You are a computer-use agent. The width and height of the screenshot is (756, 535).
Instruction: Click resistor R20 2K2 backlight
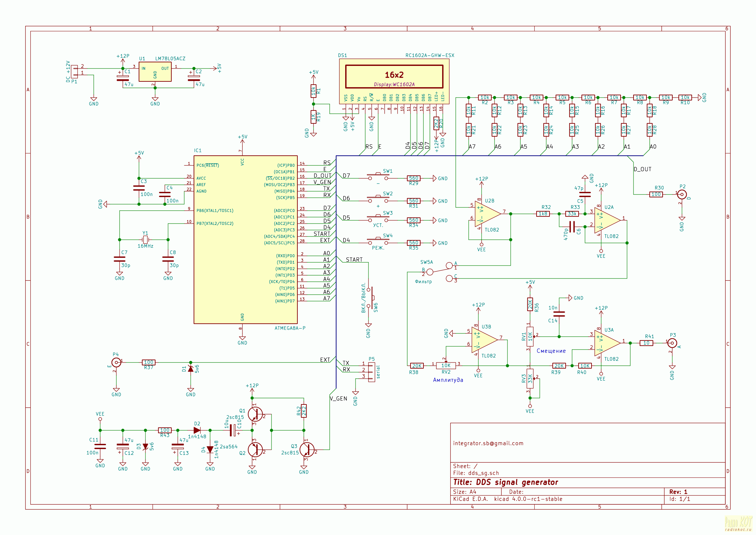point(436,123)
